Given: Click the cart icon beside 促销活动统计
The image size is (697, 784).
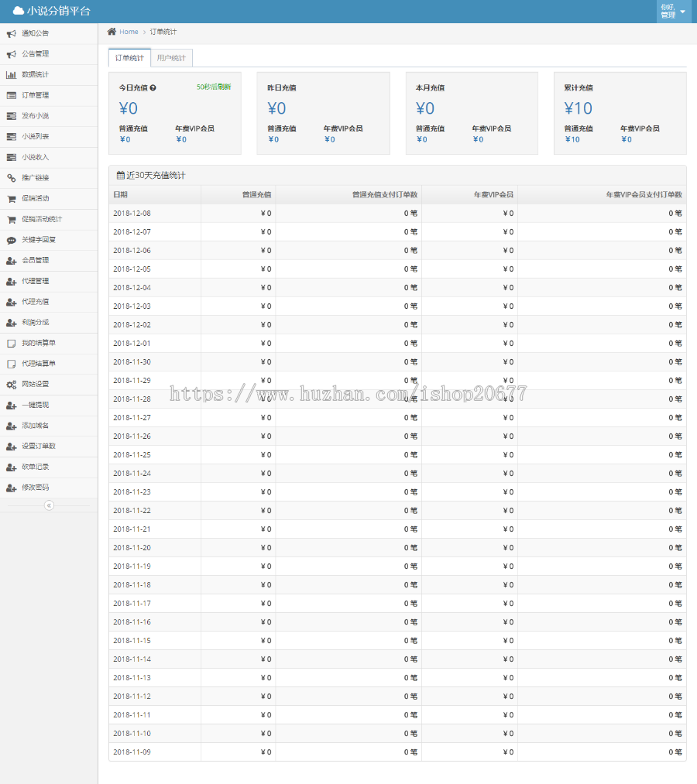Looking at the screenshot, I should coord(11,220).
